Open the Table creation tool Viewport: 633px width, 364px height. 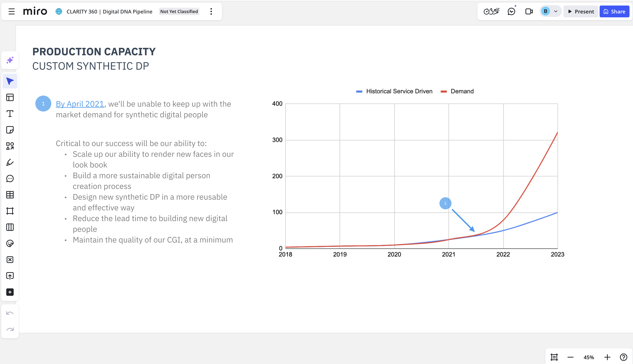(x=10, y=195)
